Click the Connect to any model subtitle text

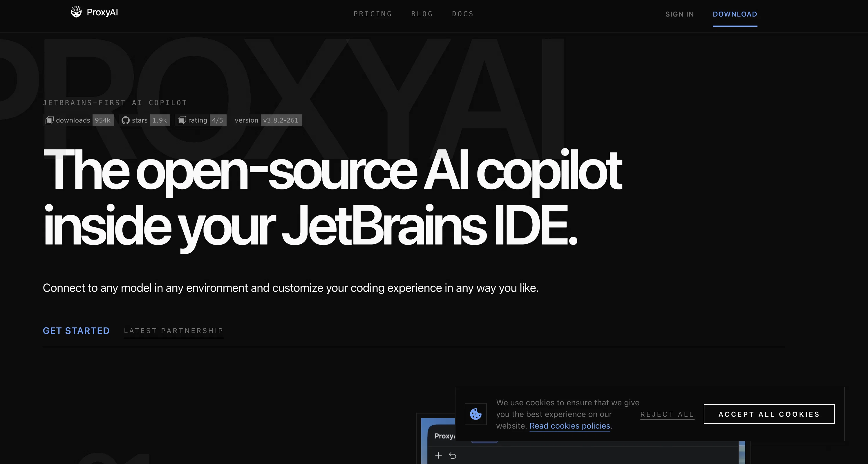tap(290, 288)
